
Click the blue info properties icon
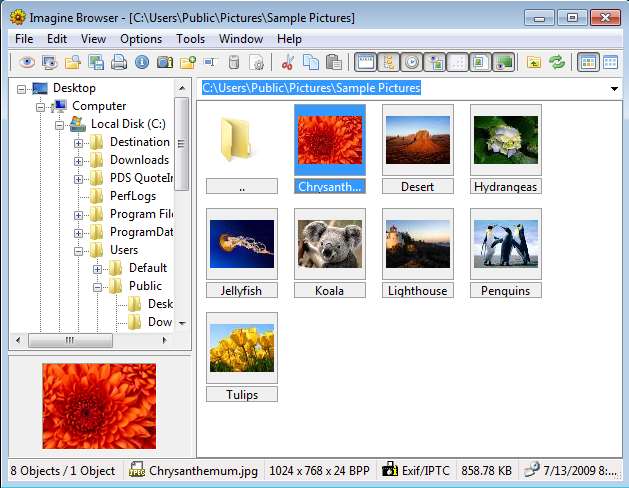coord(142,62)
